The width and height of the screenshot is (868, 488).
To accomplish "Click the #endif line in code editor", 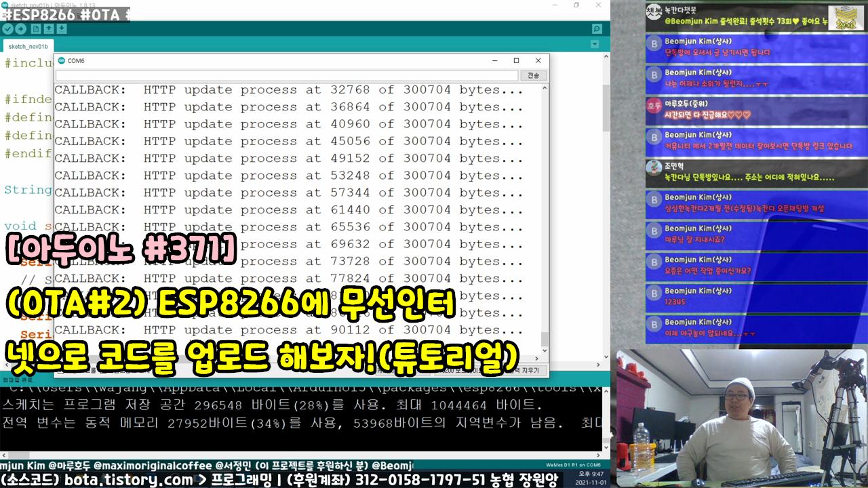I will [x=28, y=153].
